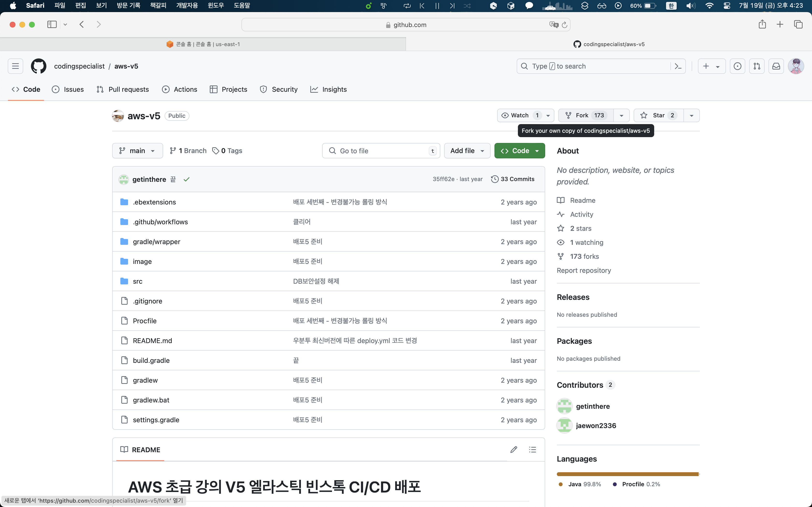
Task: Click the README edit pencil icon
Action: click(513, 450)
